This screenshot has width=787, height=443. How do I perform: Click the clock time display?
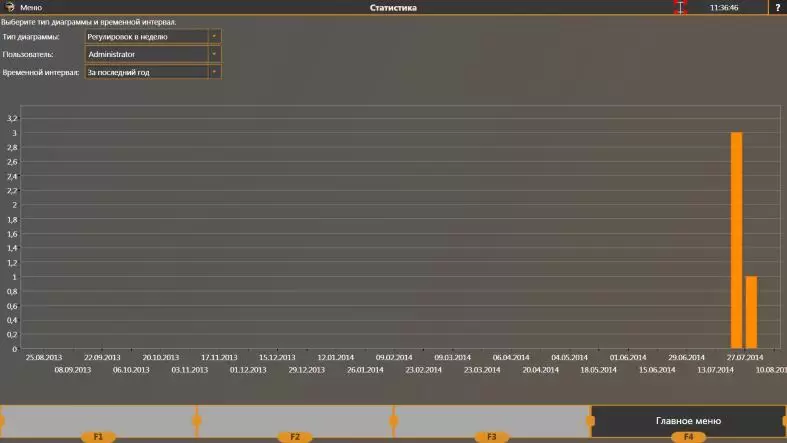coord(723,7)
